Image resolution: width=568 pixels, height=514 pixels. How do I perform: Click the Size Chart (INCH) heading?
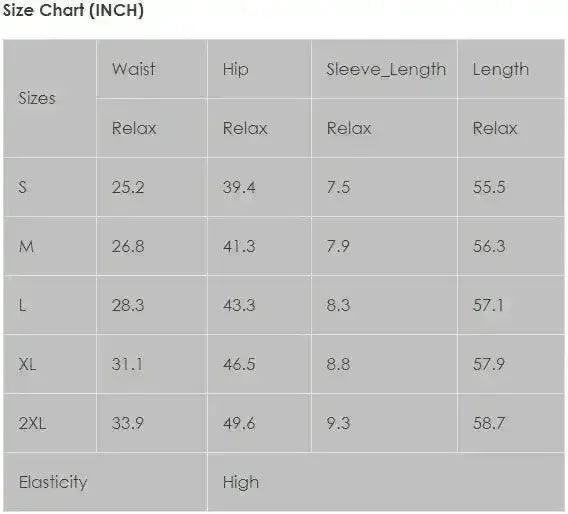(x=73, y=10)
